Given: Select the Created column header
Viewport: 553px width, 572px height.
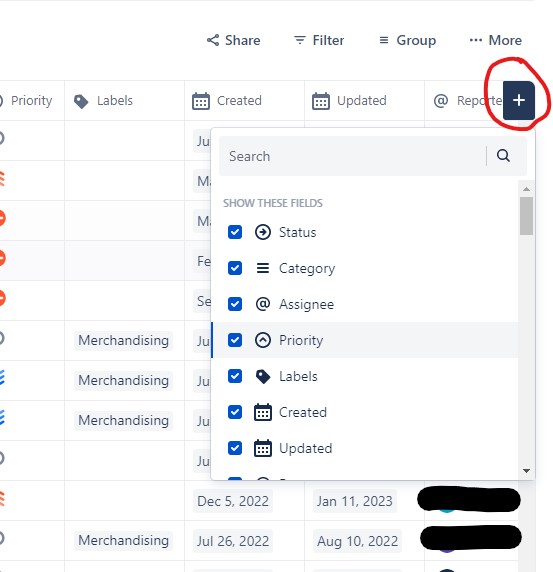Looking at the screenshot, I should coord(244,101).
